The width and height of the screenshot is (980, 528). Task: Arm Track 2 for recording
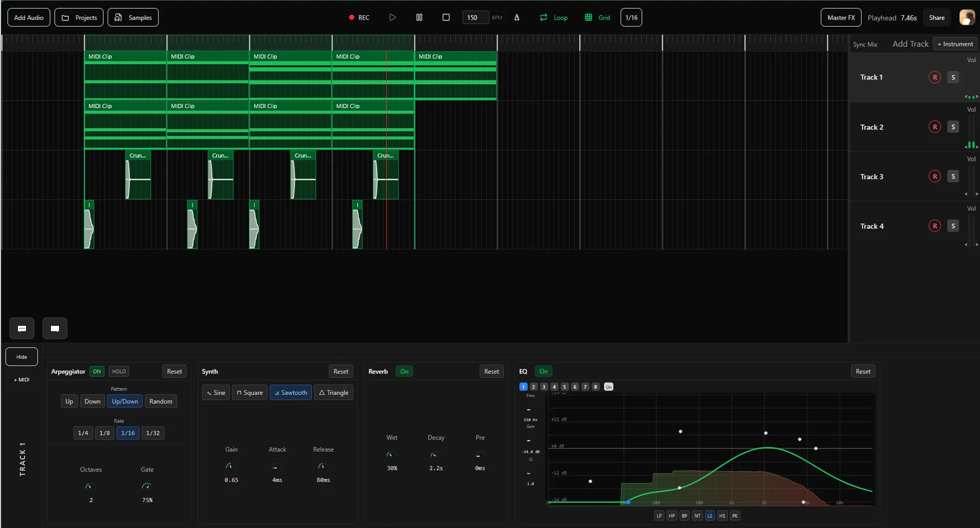pos(935,127)
